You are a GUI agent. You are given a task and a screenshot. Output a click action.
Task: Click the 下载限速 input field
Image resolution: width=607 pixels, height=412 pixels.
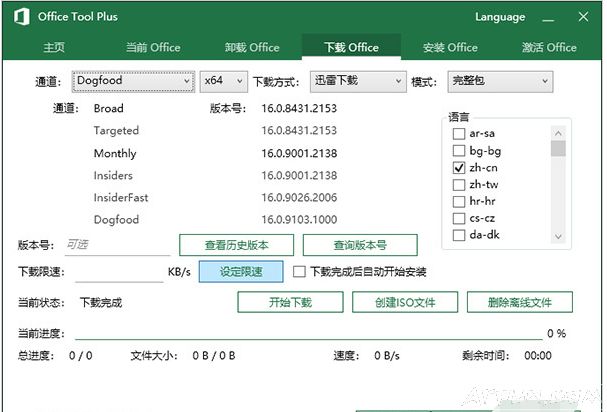coord(119,272)
